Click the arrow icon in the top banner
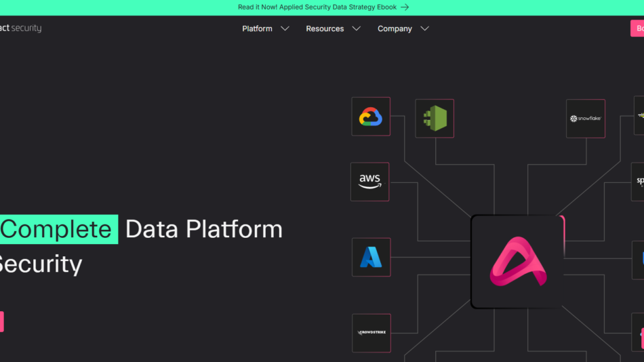Screen dimensions: 644x362 (x=405, y=7)
